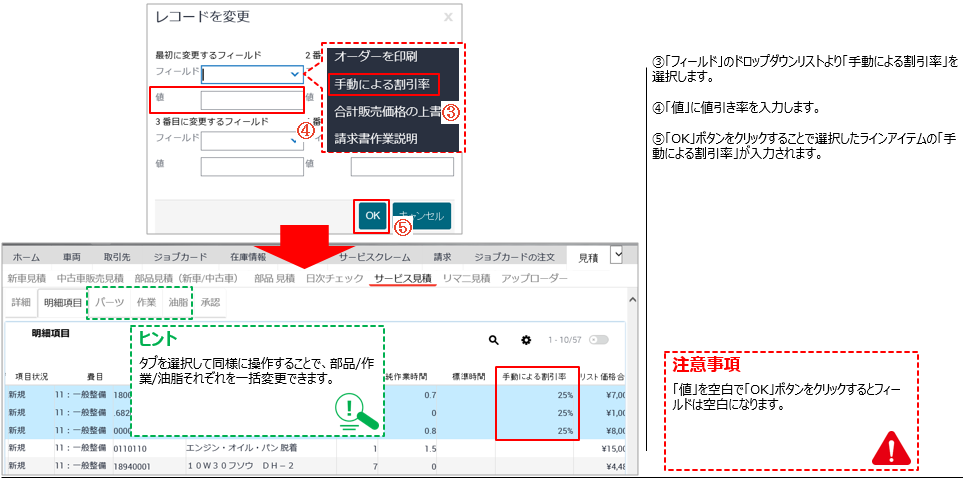Select the 油脂 tab
The width and height of the screenshot is (963, 478).
178,301
